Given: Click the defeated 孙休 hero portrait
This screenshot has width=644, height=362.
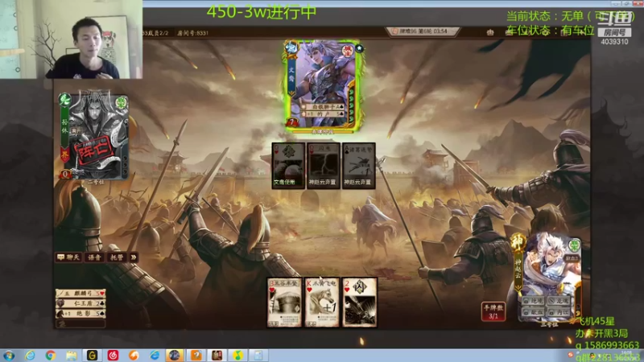Looking at the screenshot, I should point(94,136).
